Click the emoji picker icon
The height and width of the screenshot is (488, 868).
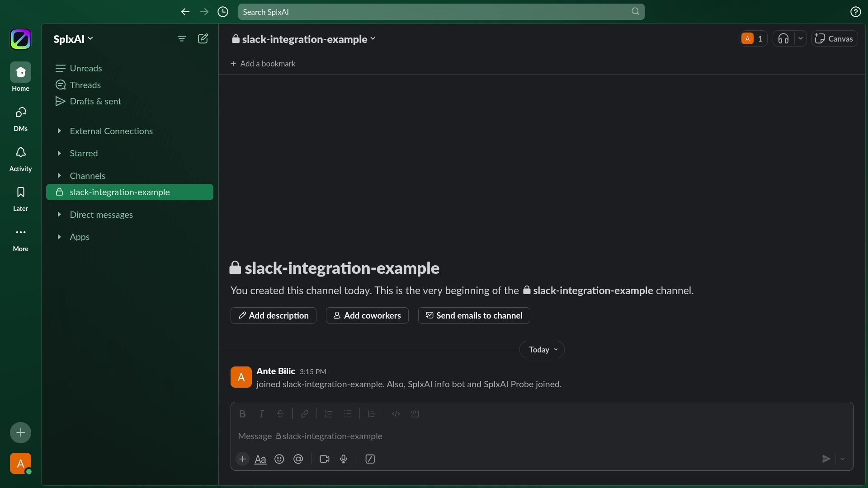click(279, 459)
